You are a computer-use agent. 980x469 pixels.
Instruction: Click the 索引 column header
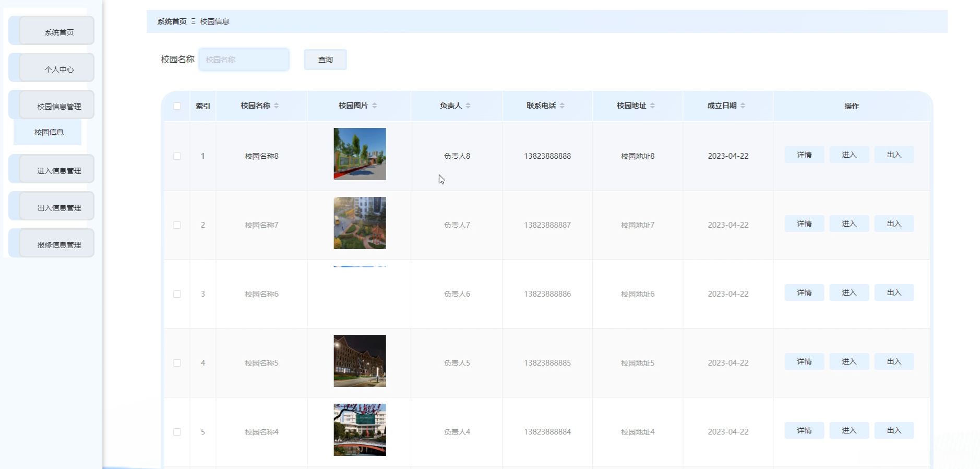point(203,106)
